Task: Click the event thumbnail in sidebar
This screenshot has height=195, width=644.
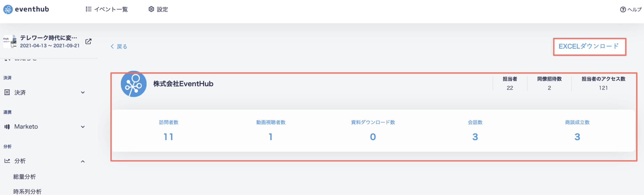Action: 10,41
